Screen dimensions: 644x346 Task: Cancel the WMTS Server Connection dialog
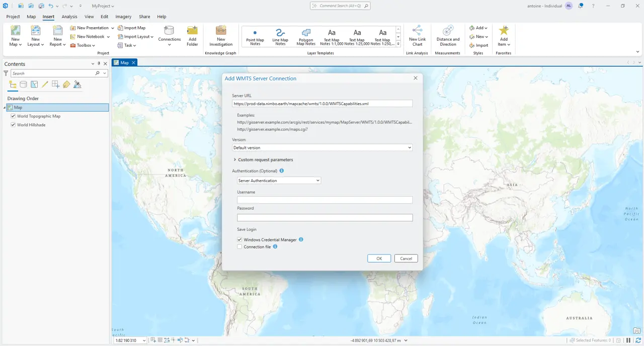pos(406,258)
